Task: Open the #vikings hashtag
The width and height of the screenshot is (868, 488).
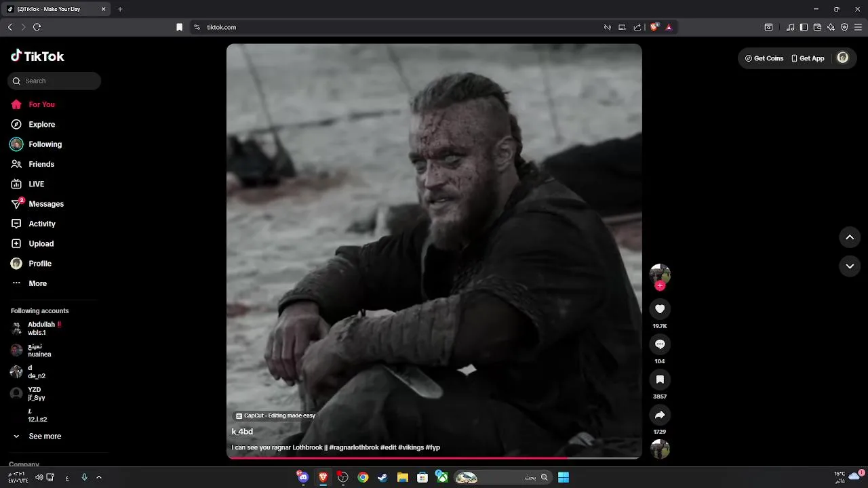Action: point(411,447)
